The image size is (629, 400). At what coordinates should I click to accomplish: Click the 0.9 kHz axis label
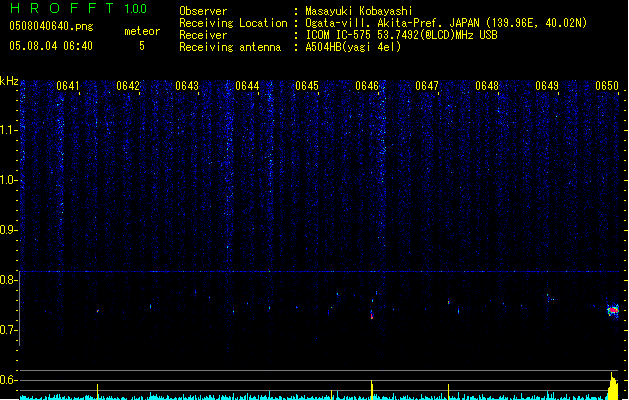8,230
